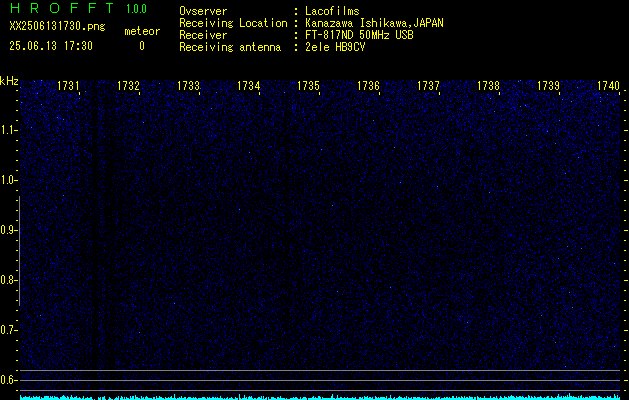The height and width of the screenshot is (400, 629).
Task: Click the meteor count value 0
Action: (x=142, y=46)
